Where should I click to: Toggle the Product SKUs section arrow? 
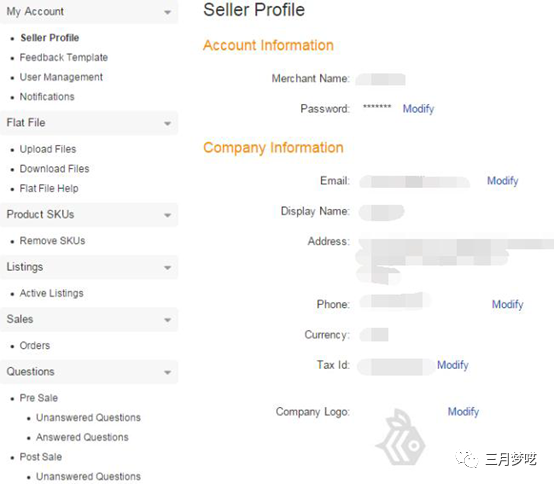(167, 215)
